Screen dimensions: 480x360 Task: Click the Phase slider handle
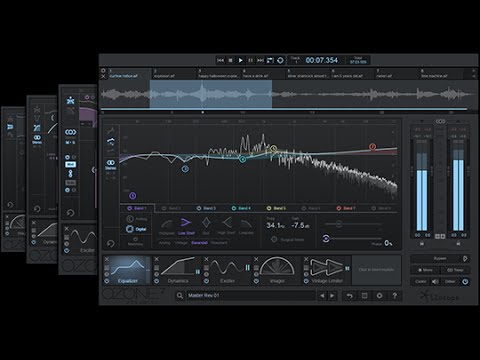click(326, 238)
